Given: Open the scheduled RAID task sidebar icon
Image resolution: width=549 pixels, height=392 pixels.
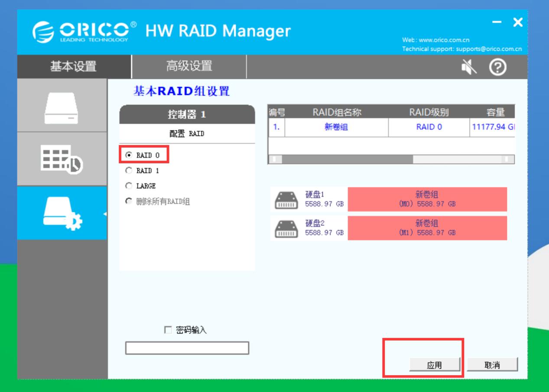Looking at the screenshot, I should tap(61, 160).
